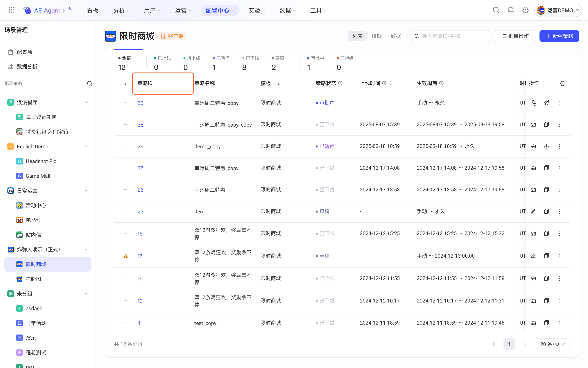Select 配置项 in the sidebar
This screenshot has width=588, height=368.
(x=48, y=52)
